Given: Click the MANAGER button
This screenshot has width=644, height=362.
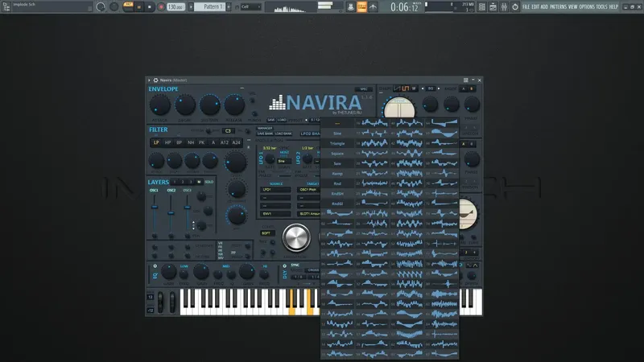Looking at the screenshot, I should 265,128.
